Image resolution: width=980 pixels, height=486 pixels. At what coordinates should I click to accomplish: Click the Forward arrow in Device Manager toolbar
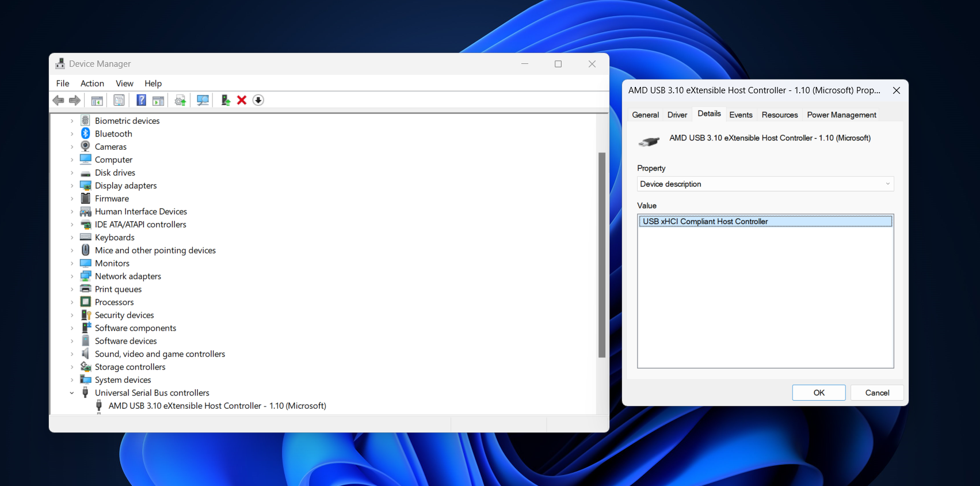click(75, 100)
